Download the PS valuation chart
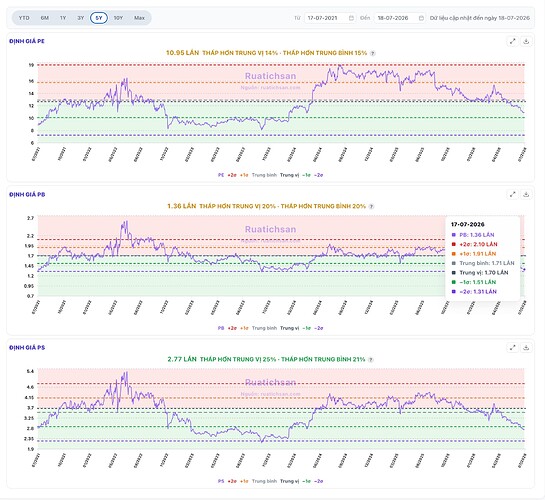Viewport: 545px width, 500px height. pyautogui.click(x=526, y=347)
